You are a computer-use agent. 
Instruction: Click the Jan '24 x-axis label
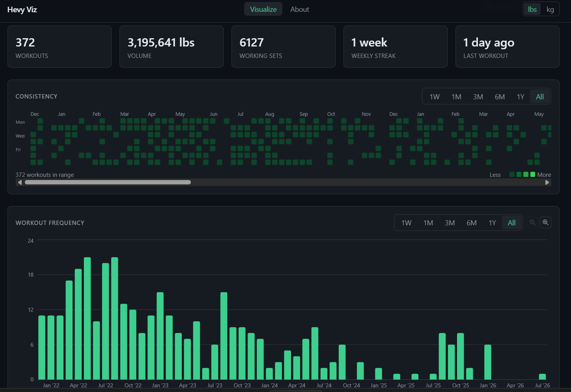(x=269, y=385)
